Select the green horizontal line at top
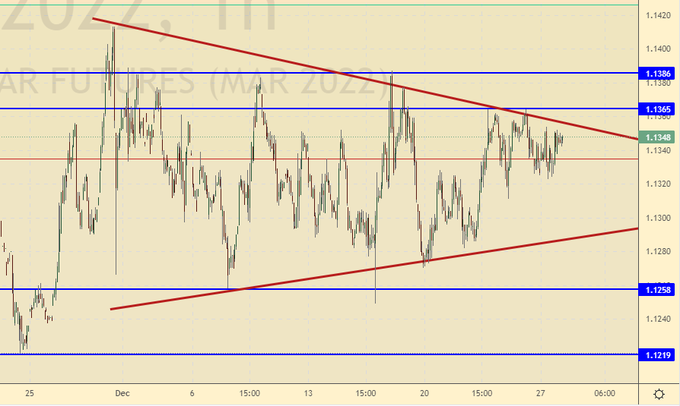This screenshot has height=406, width=680. point(300,5)
